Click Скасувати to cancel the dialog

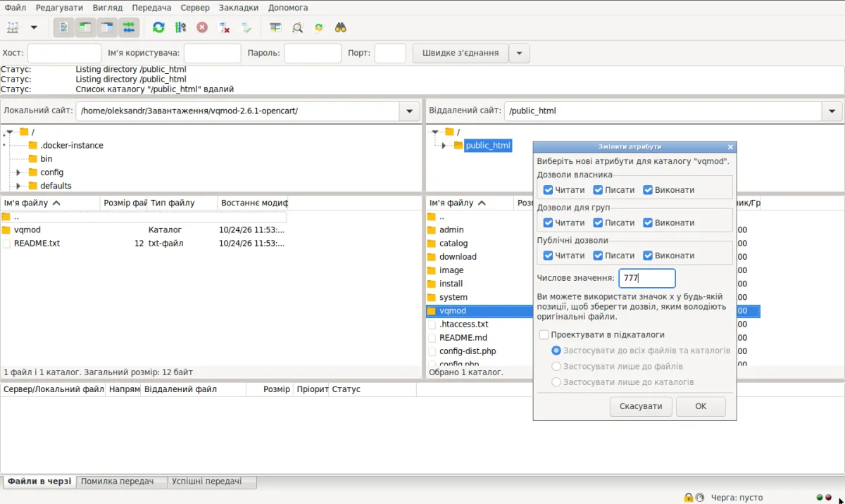641,406
